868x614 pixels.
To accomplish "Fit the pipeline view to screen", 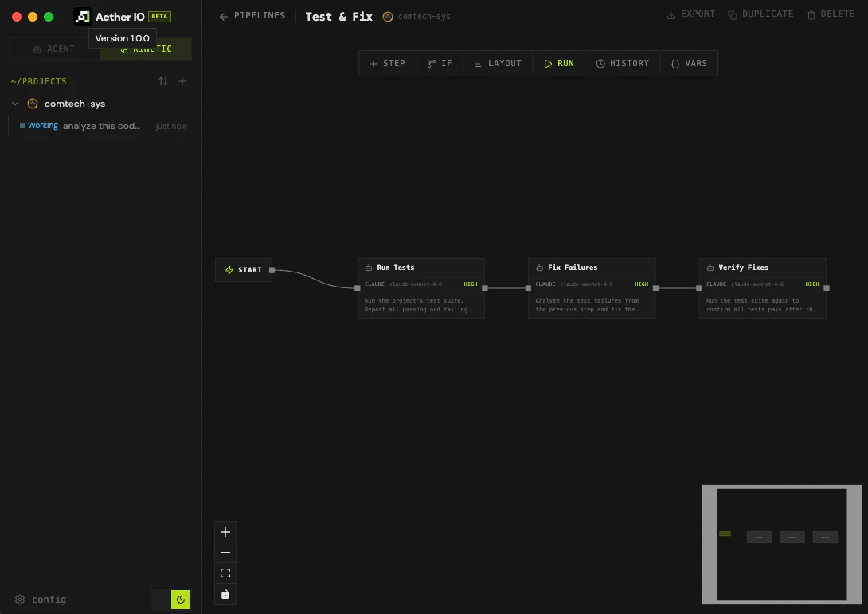I will [x=225, y=573].
